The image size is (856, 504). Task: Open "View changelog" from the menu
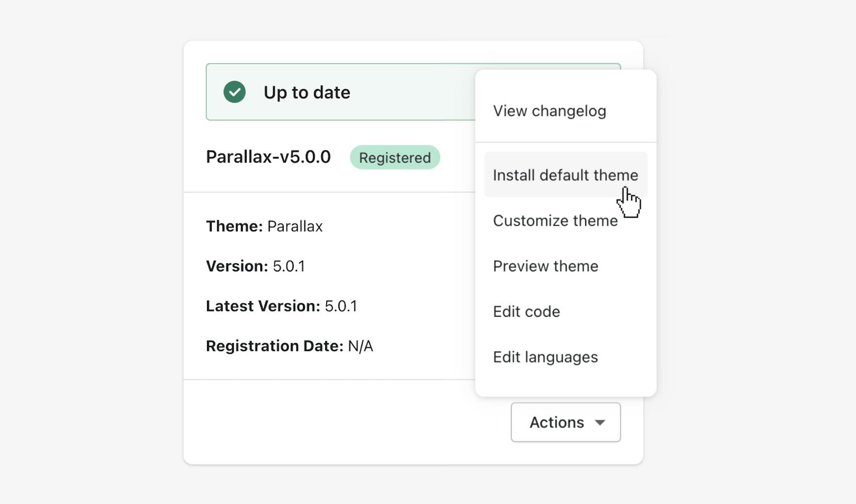pyautogui.click(x=549, y=111)
